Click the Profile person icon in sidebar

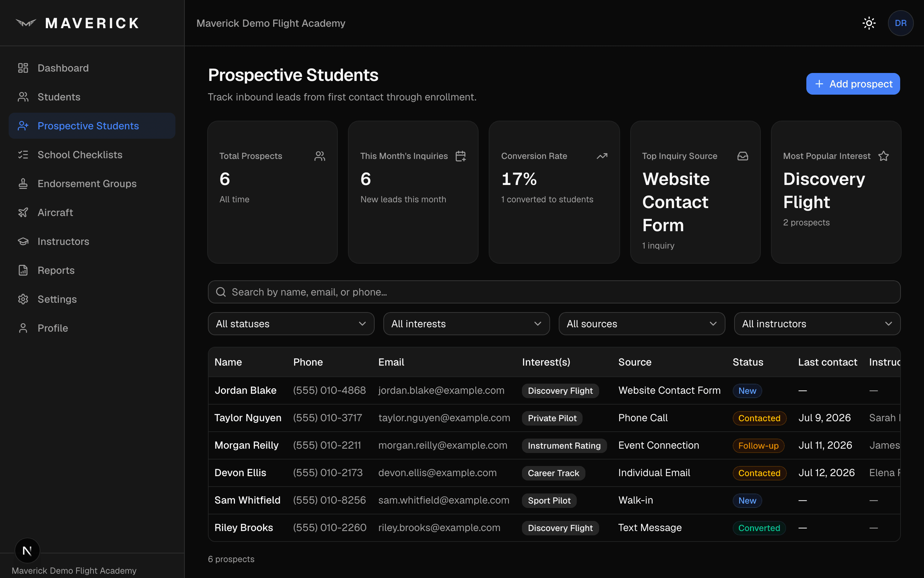click(23, 328)
